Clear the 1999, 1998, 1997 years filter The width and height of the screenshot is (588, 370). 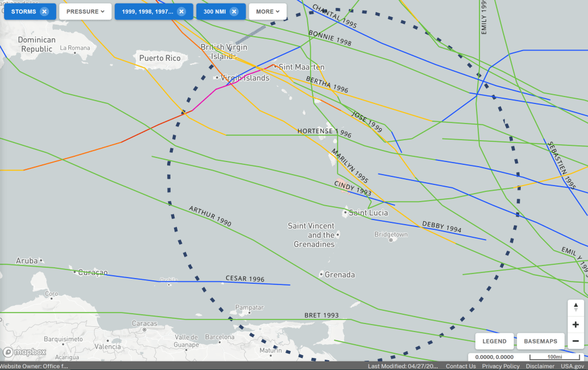pyautogui.click(x=181, y=11)
